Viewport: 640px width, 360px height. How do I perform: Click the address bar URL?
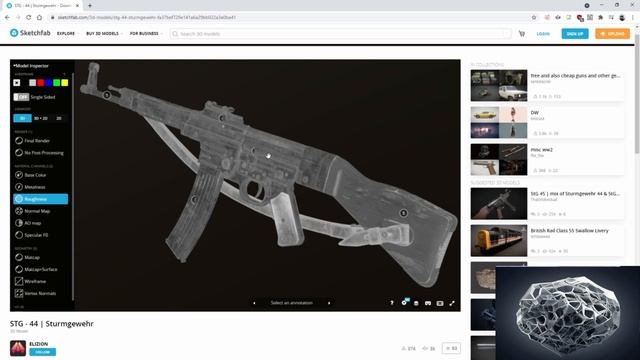[x=147, y=18]
